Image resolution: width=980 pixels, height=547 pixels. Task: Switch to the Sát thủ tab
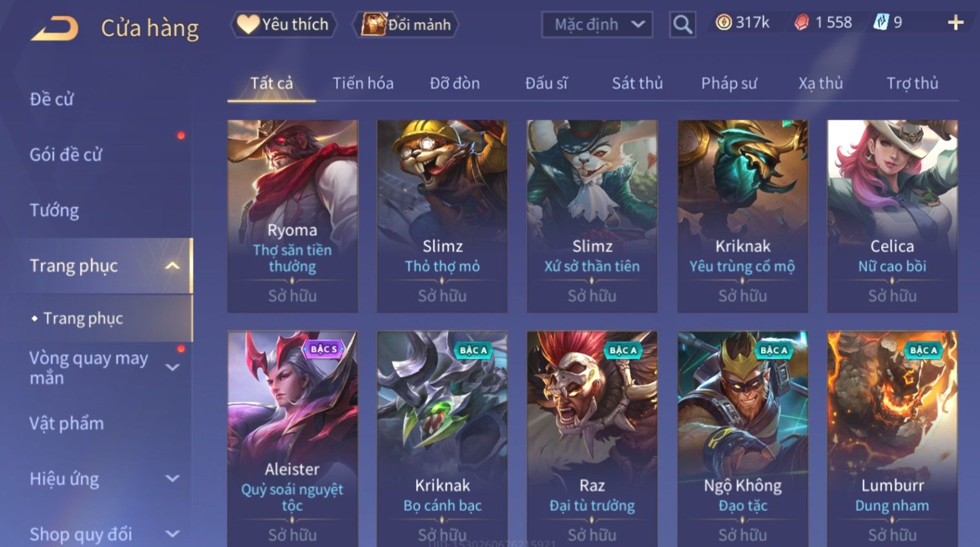(x=637, y=83)
